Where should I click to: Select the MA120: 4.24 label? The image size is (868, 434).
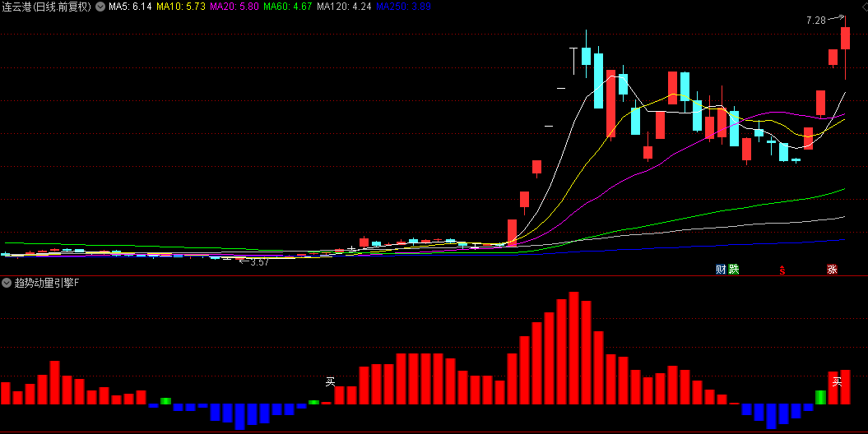point(343,7)
